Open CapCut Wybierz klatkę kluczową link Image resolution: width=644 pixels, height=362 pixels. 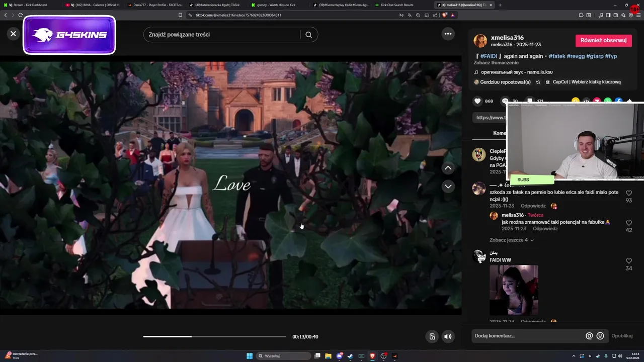[x=583, y=82]
